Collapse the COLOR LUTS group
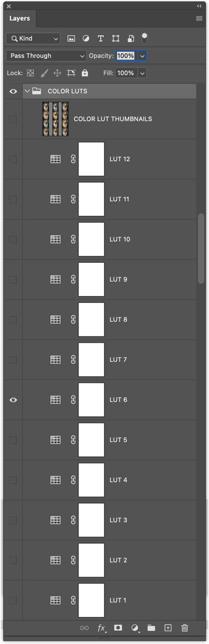Image resolution: width=209 pixels, height=644 pixels. (27, 91)
